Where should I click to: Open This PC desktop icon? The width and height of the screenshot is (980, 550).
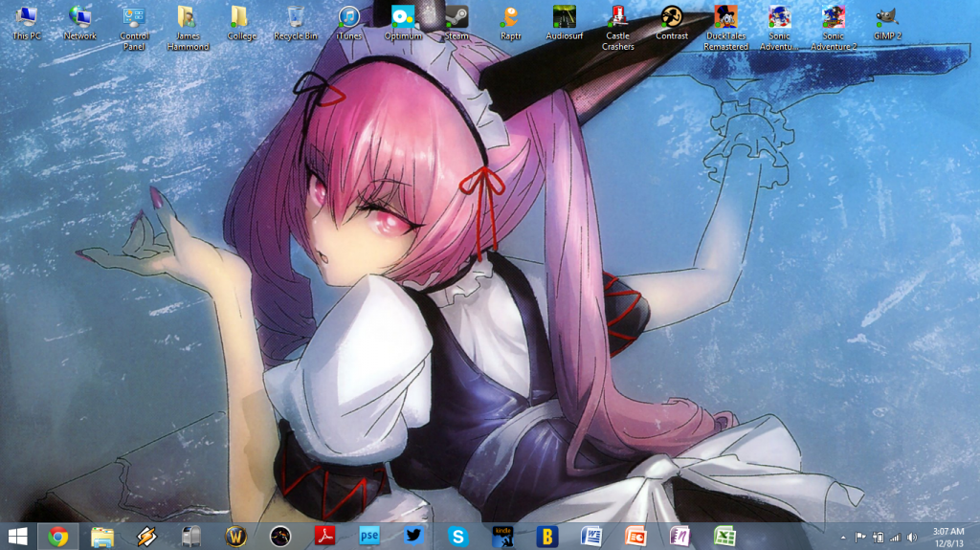pyautogui.click(x=26, y=23)
